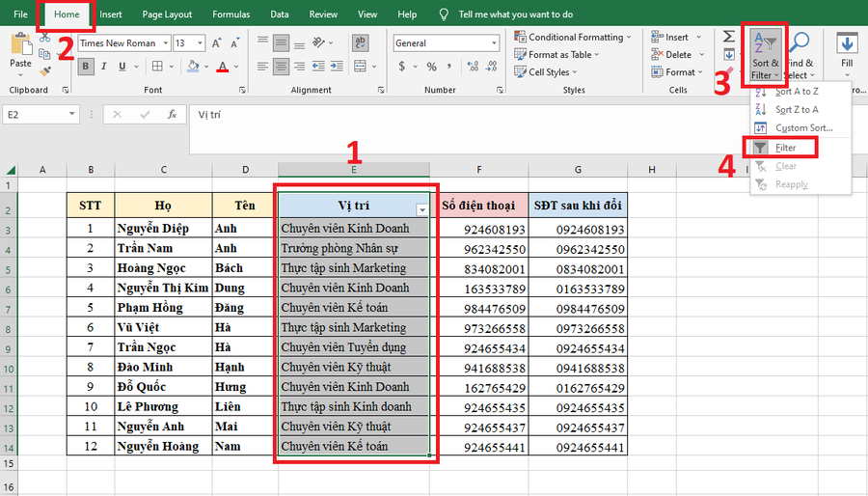Click Tell me what you want to do
This screenshot has height=496, width=868.
click(515, 14)
